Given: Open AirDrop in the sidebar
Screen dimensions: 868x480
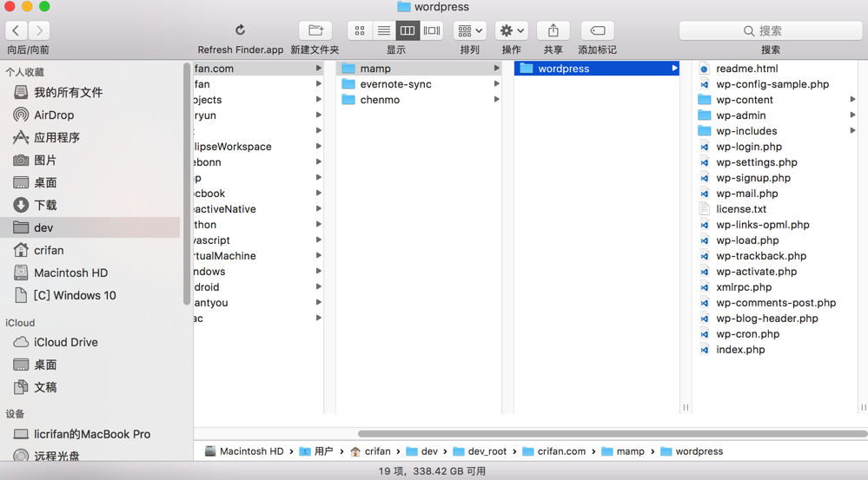Looking at the screenshot, I should pos(54,115).
